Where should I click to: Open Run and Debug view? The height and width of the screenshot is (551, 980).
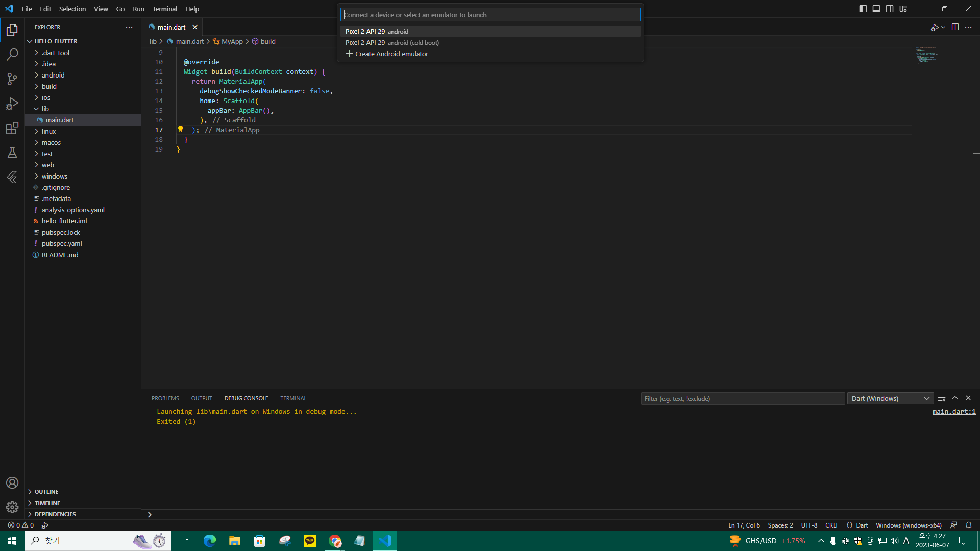(x=12, y=104)
